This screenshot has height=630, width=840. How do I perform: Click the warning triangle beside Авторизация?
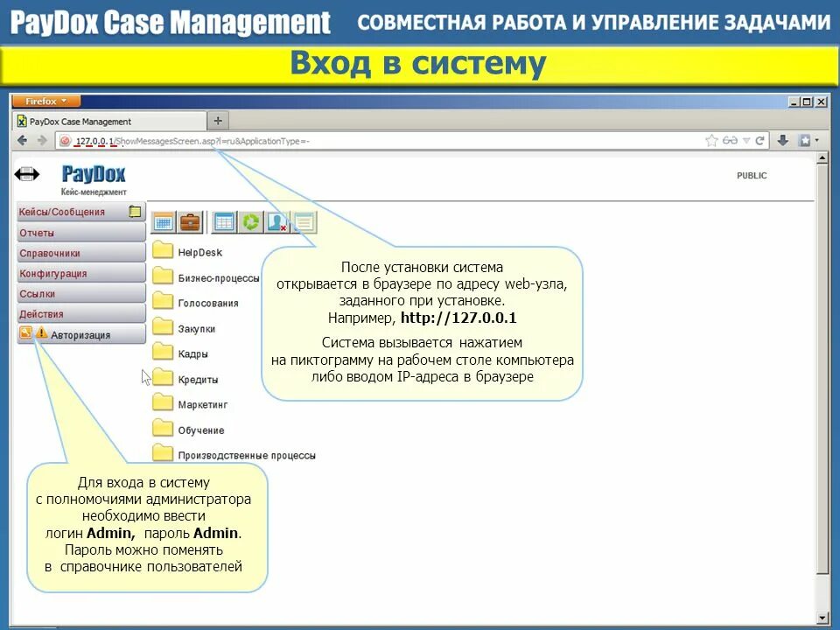click(41, 332)
